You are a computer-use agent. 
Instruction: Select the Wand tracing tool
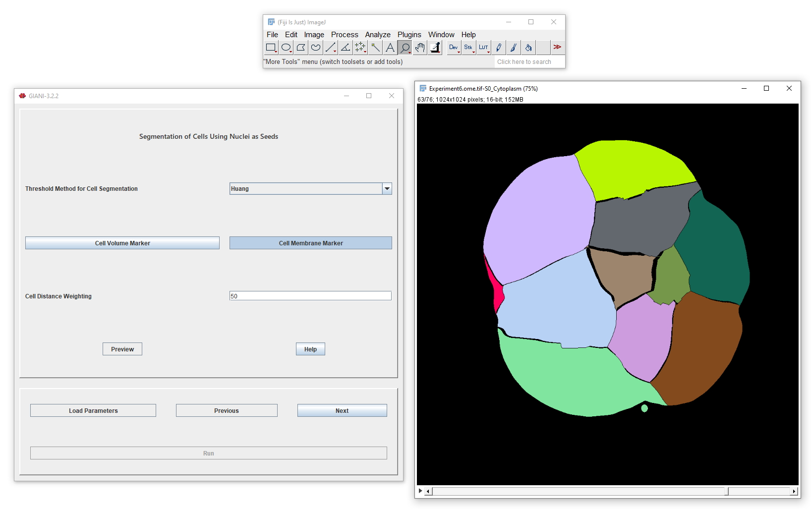[375, 48]
